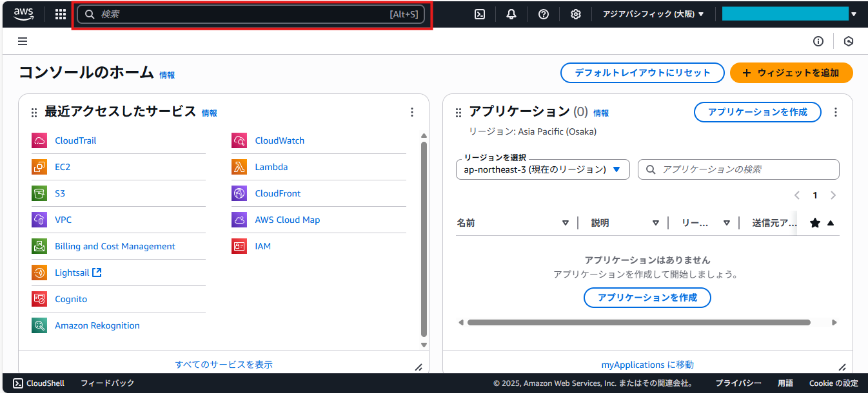
Task: Click the AWS Cloud Map icon
Action: pos(239,220)
